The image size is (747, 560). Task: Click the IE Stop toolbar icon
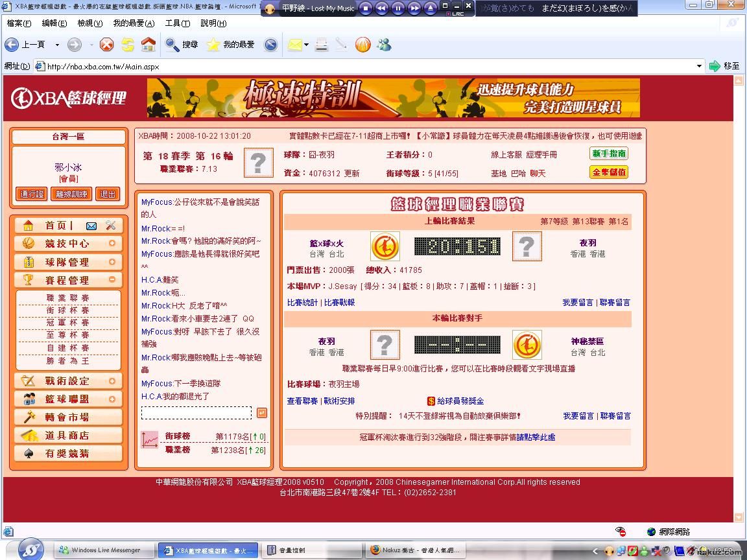pyautogui.click(x=107, y=45)
